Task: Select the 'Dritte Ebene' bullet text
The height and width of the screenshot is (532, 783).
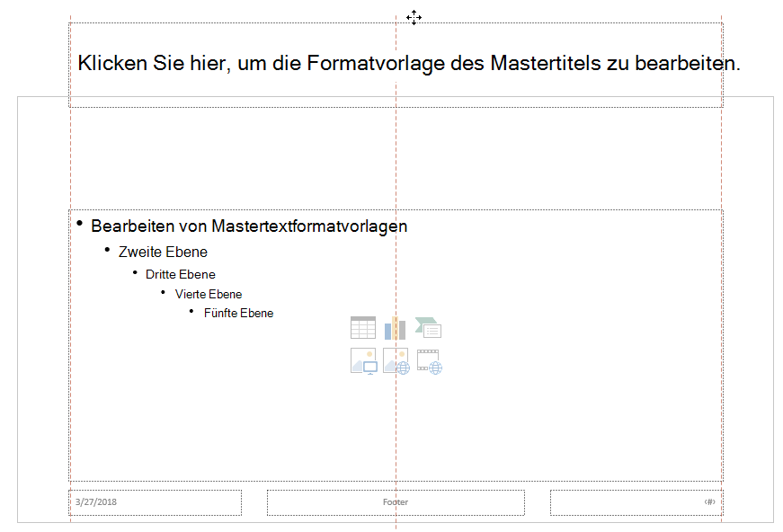Action: click(x=181, y=274)
